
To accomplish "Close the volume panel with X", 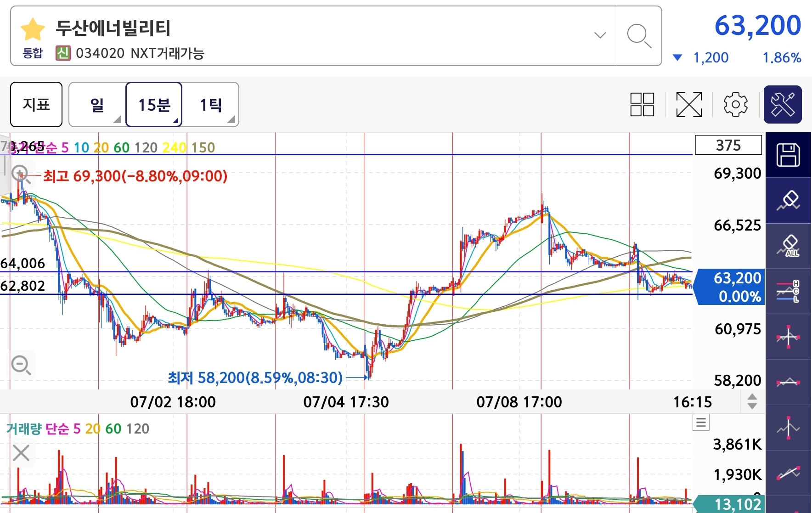I will tap(21, 453).
